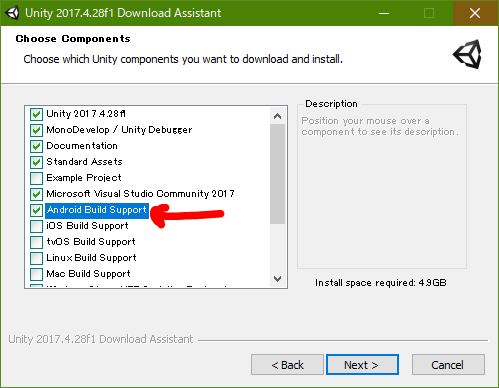The height and width of the screenshot is (388, 499).
Task: Minimize the Download Assistant window
Action: tap(384, 13)
